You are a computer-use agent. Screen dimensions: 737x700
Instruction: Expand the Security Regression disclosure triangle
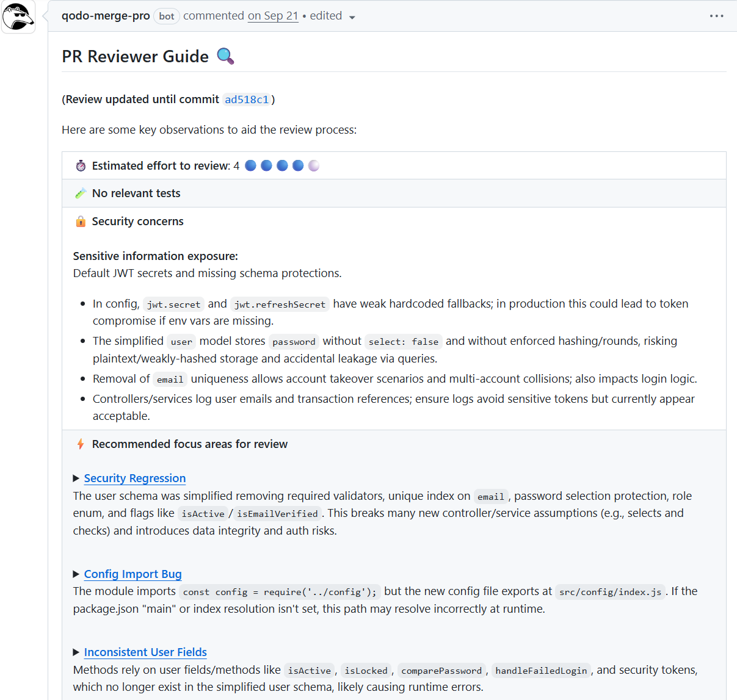point(76,478)
